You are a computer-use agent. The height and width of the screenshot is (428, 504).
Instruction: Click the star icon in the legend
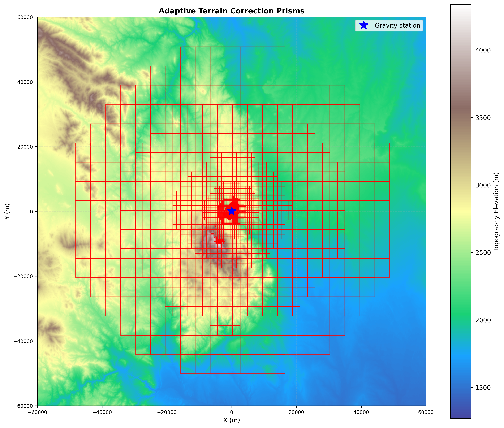[x=363, y=25]
